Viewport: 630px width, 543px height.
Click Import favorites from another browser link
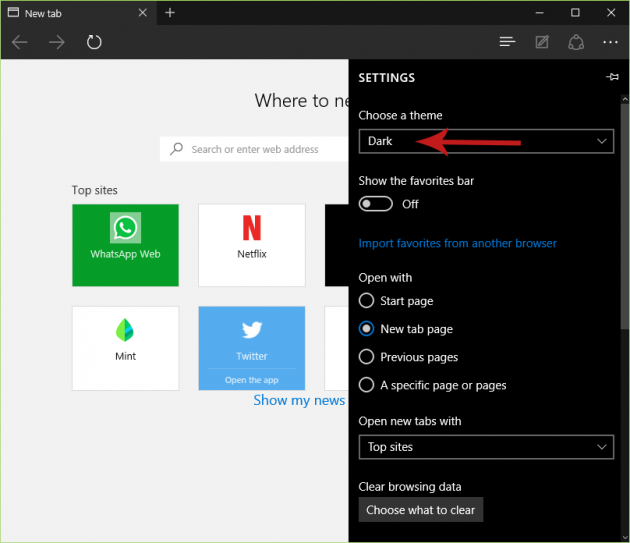pos(457,243)
